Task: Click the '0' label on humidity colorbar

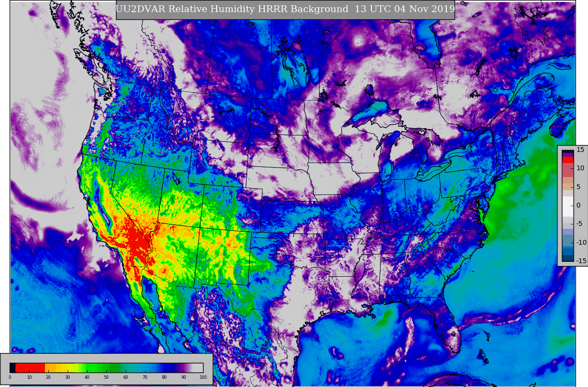Action: coord(10,377)
